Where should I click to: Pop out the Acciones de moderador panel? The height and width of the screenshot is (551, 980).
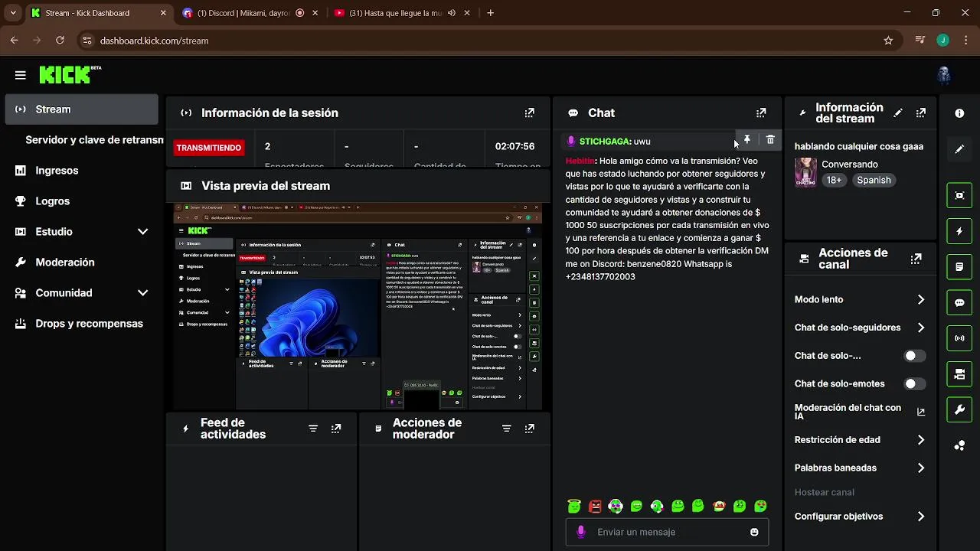pyautogui.click(x=530, y=429)
